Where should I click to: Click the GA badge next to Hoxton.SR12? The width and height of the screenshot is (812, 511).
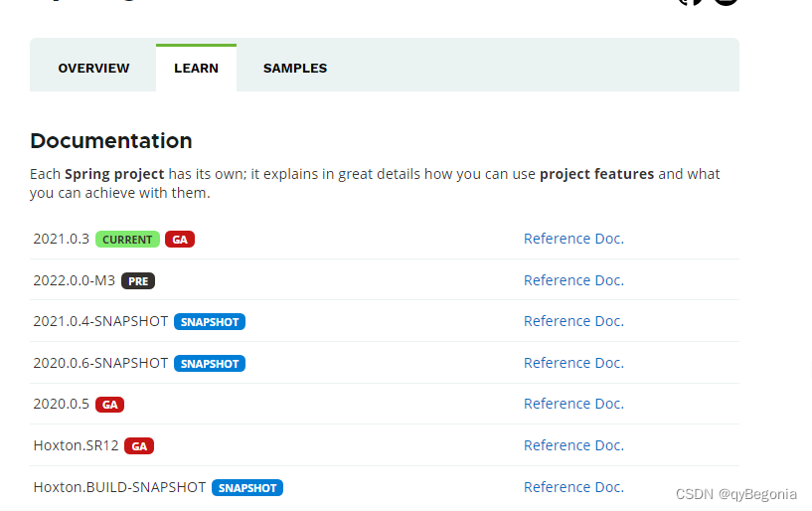coord(139,446)
